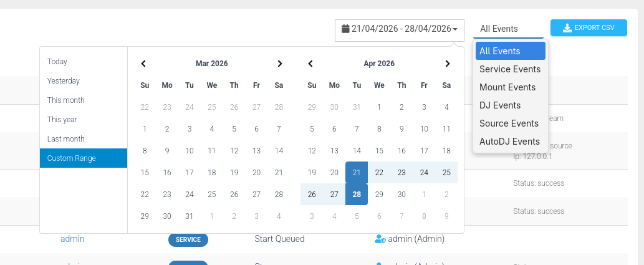Open the date range picker dropdown
Viewport: 644px width, 265px height.
point(400,29)
